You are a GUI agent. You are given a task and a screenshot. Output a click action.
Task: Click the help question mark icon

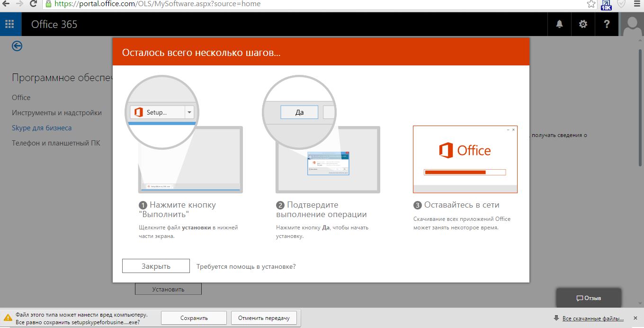pos(607,24)
